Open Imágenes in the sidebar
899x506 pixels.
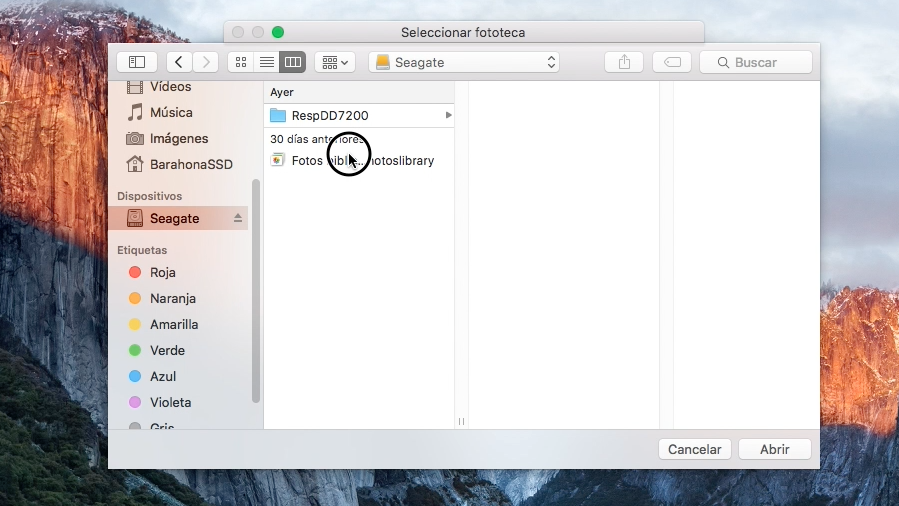click(x=179, y=138)
